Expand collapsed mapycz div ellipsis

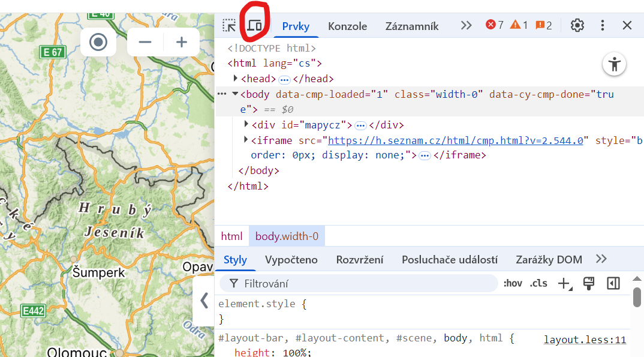tap(360, 126)
